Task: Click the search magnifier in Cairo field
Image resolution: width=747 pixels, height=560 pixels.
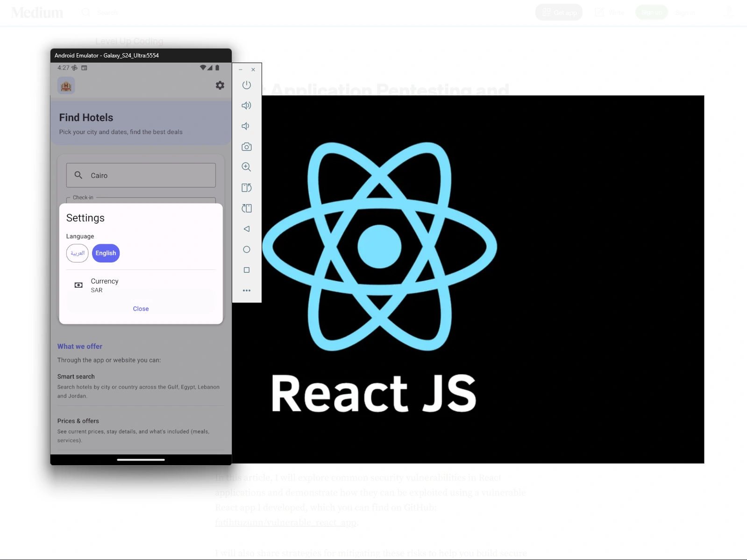Action: (x=78, y=175)
